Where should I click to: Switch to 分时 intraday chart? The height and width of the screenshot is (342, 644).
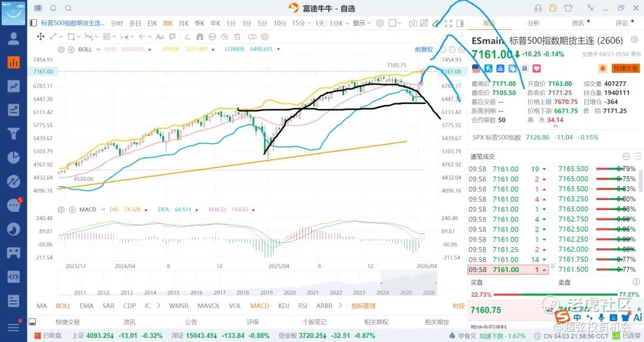coord(117,23)
